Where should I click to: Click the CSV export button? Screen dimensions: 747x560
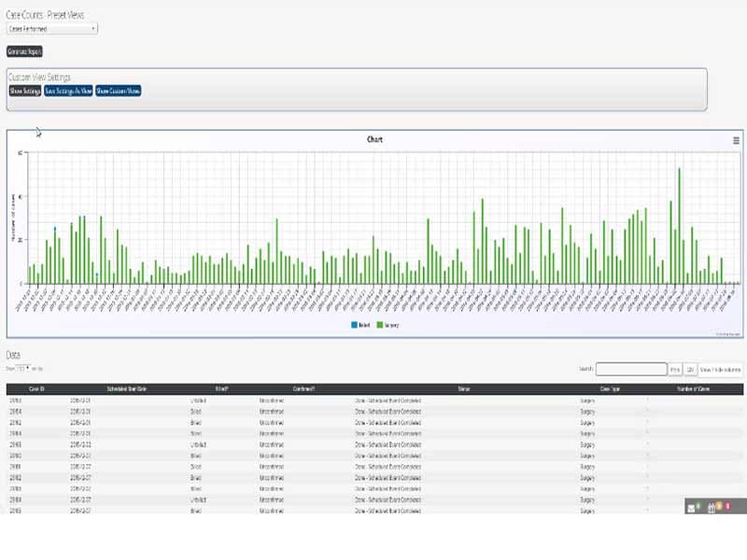pos(690,370)
